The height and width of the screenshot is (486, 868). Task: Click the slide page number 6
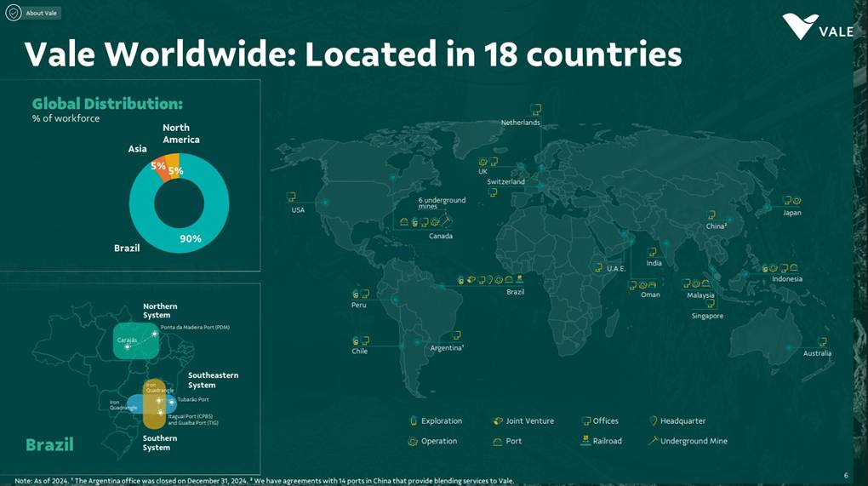pos(845,475)
